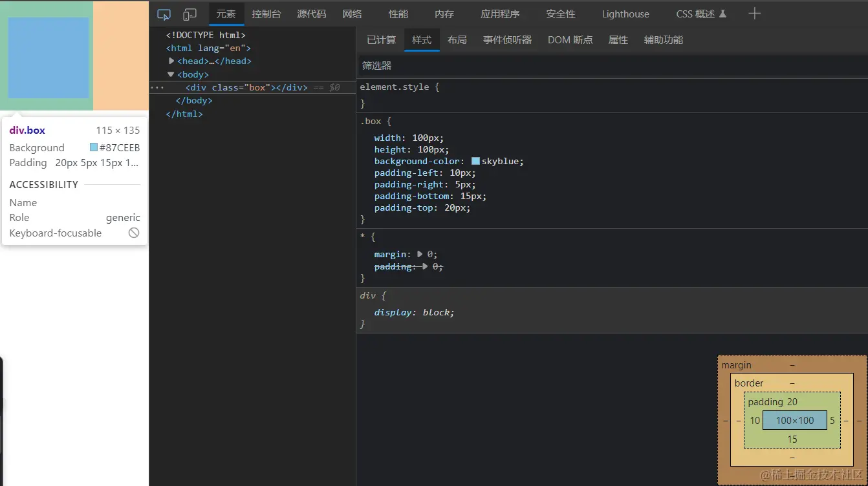Click the .box selector text
The image size is (868, 486).
tap(372, 121)
